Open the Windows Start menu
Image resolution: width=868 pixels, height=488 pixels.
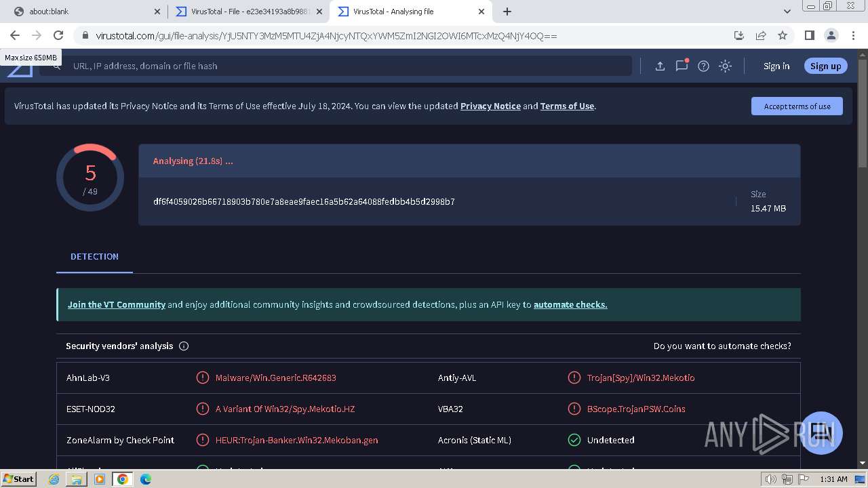click(x=19, y=479)
